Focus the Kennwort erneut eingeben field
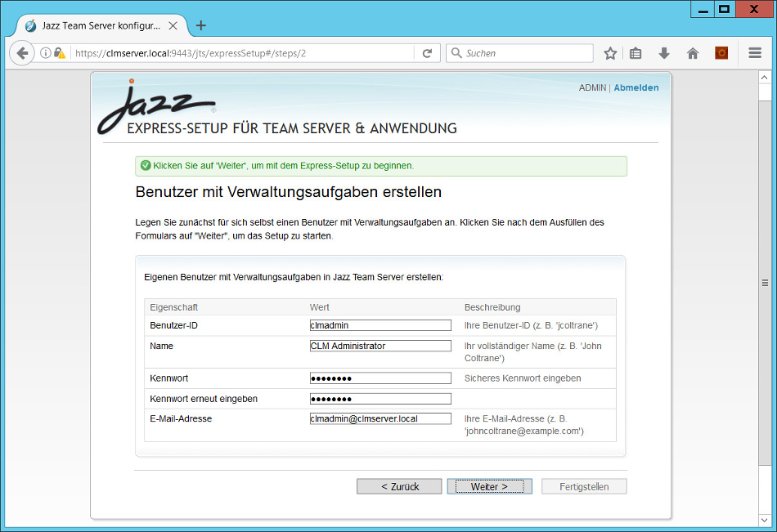777x532 pixels. pos(380,399)
